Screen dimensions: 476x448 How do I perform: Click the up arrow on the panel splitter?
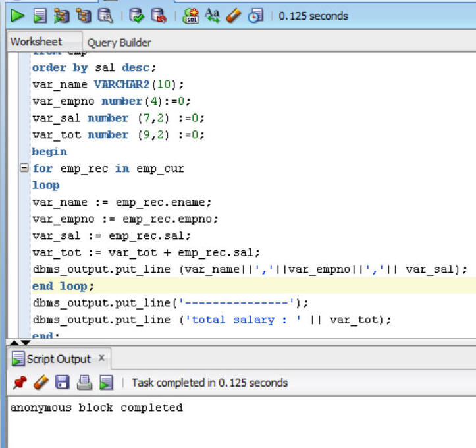pyautogui.click(x=14, y=343)
